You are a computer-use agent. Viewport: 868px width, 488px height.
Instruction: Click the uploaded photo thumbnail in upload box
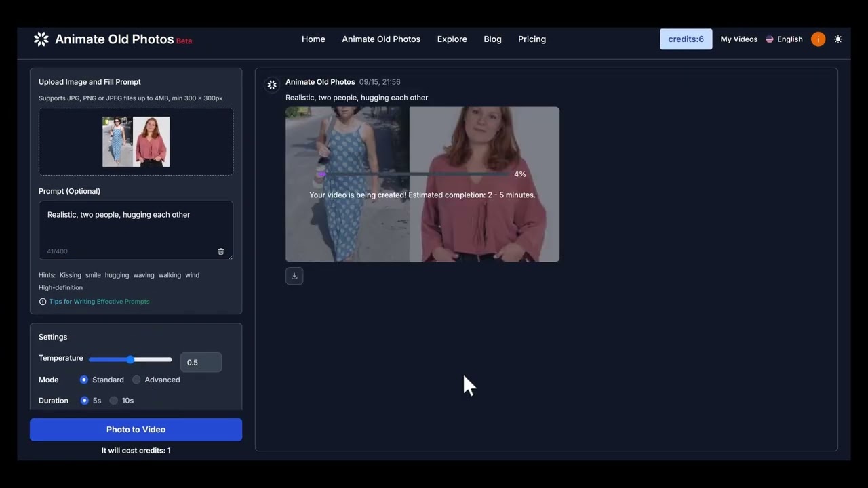(136, 142)
